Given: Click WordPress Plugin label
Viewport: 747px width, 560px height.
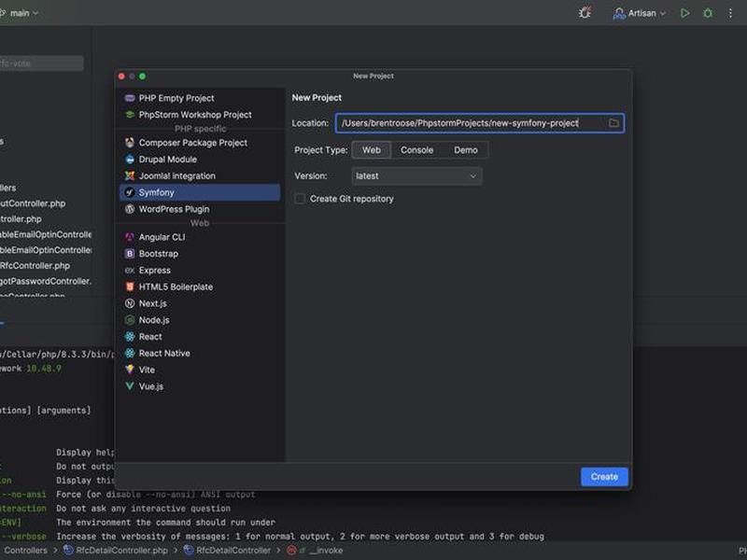Looking at the screenshot, I should (x=174, y=209).
